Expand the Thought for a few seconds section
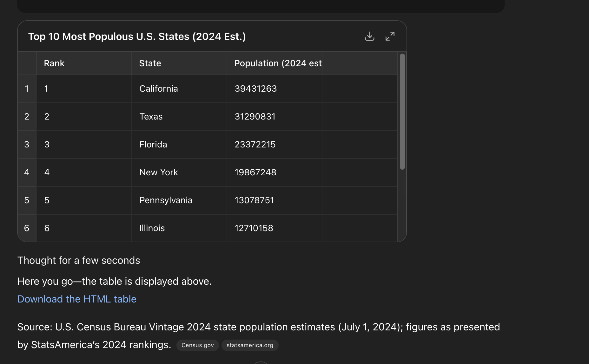The height and width of the screenshot is (364, 589). tap(79, 260)
